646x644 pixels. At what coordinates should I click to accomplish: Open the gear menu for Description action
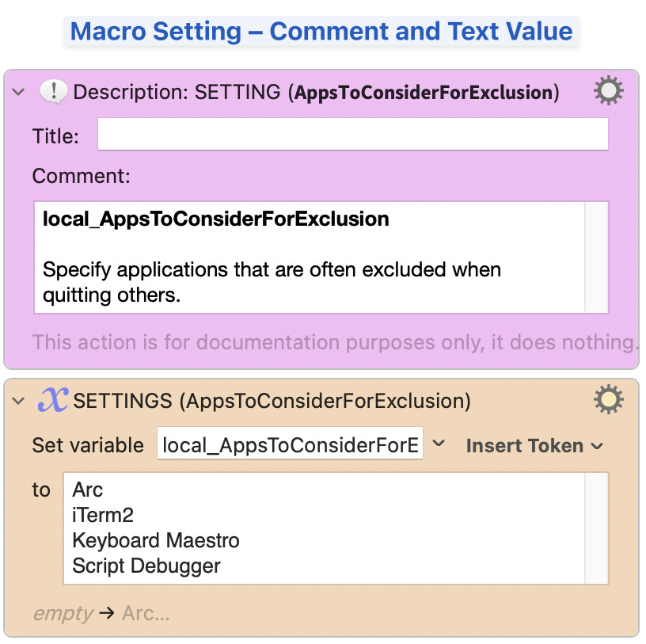(608, 93)
